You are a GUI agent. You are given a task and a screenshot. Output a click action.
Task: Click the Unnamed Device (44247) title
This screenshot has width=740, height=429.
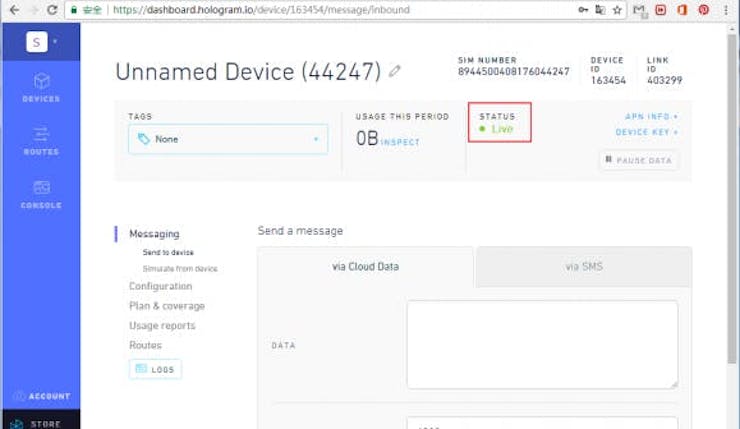[x=248, y=72]
